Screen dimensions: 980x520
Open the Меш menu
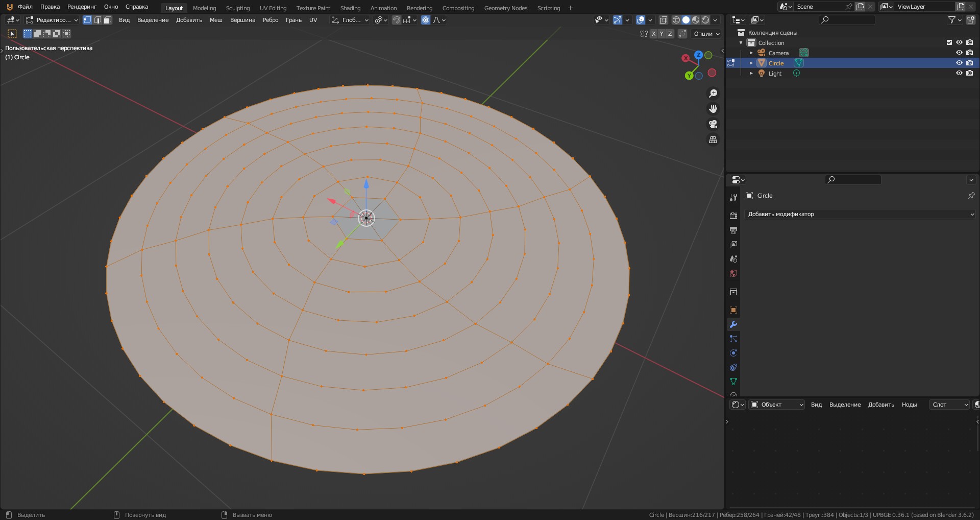point(216,20)
